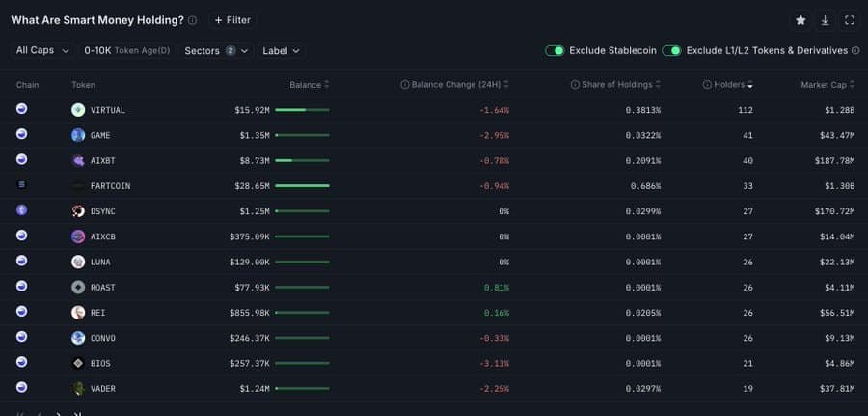Click the star favorite icon
868x416 pixels.
point(800,20)
